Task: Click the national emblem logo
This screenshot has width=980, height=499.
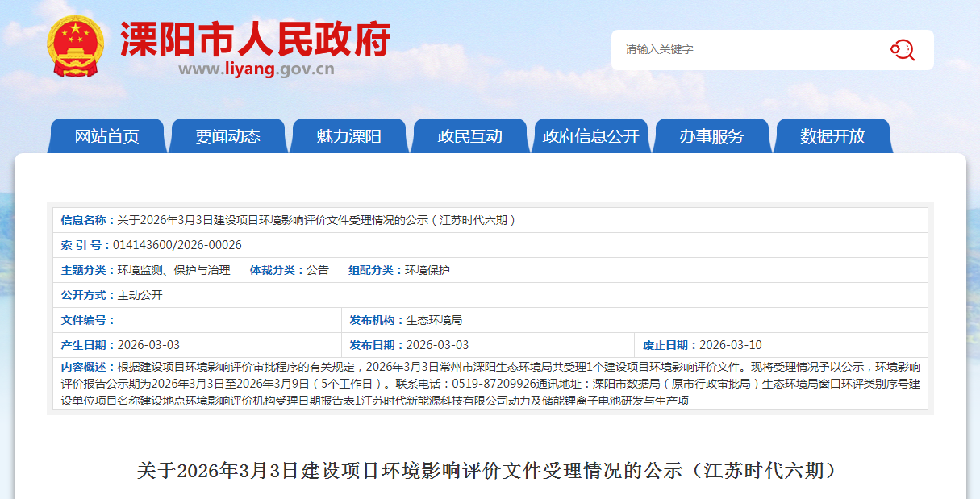Action: (x=75, y=47)
